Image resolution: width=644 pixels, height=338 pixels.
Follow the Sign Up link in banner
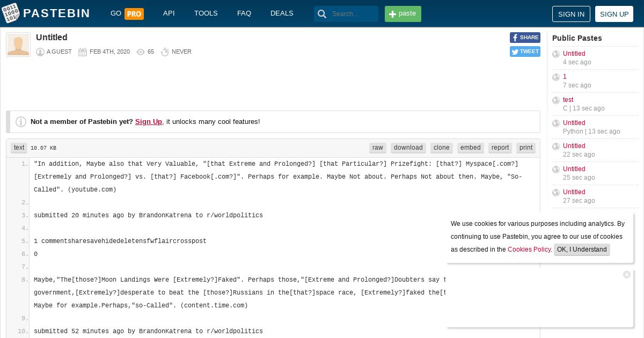click(149, 122)
